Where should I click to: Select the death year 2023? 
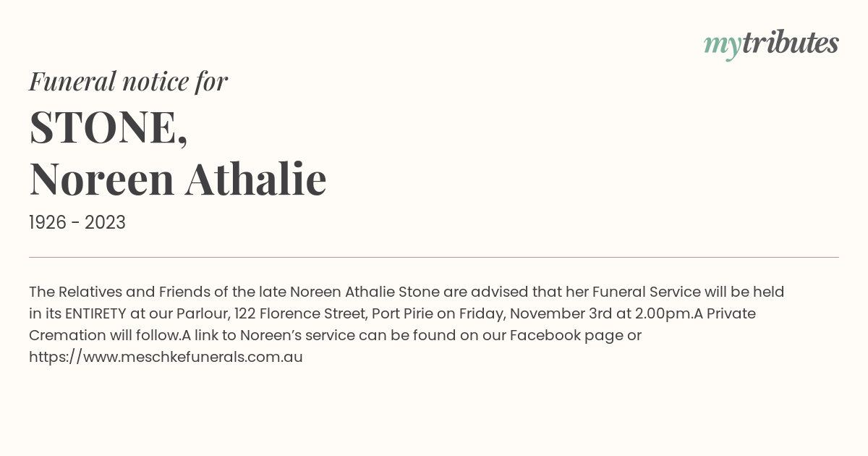click(105, 223)
